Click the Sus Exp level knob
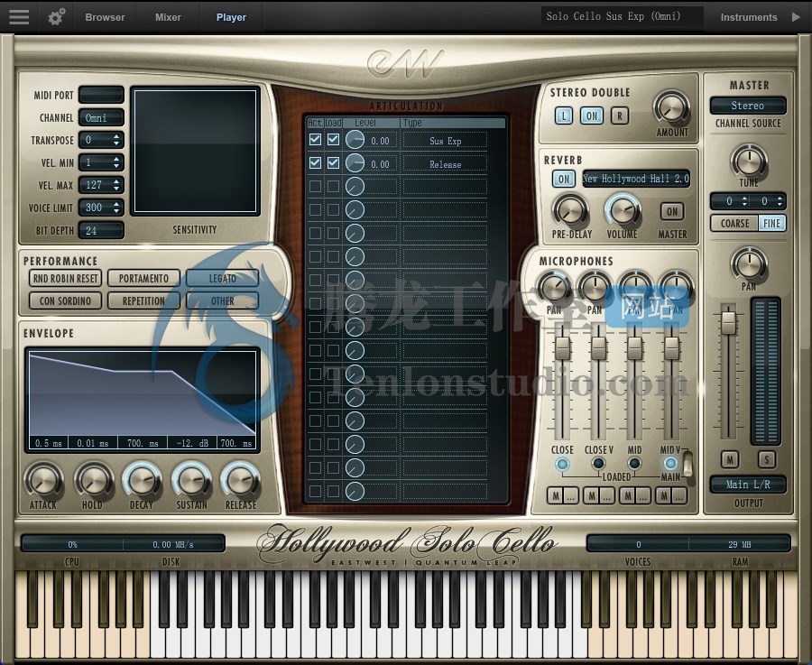 point(355,140)
